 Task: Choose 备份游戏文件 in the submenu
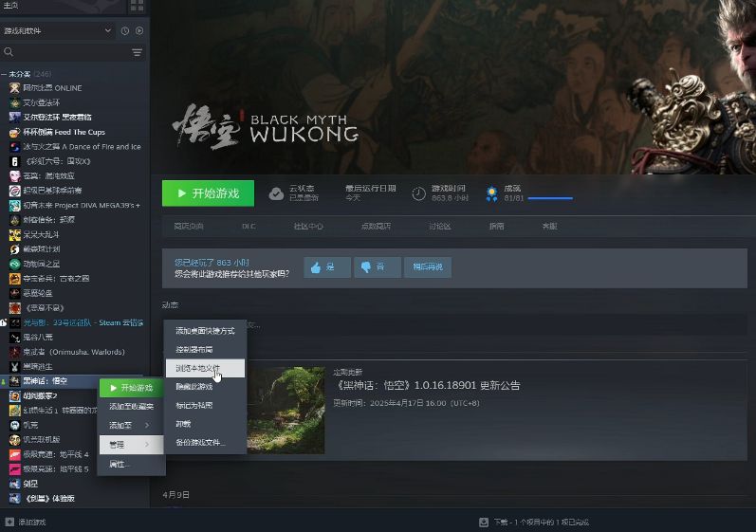206,442
